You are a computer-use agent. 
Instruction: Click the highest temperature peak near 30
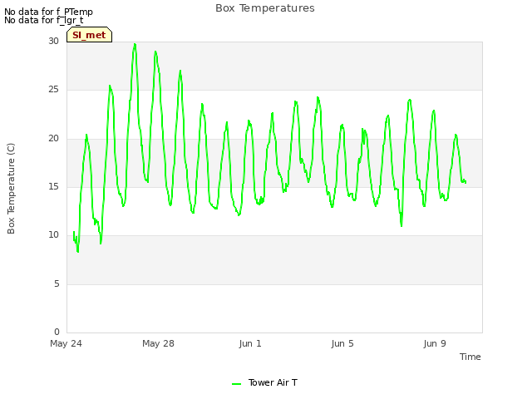coord(135,44)
